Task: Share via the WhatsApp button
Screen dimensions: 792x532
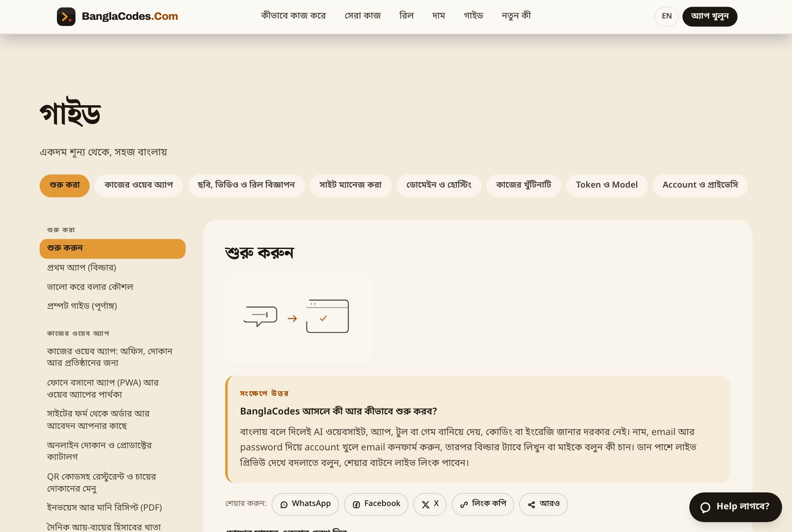Action: (x=305, y=504)
